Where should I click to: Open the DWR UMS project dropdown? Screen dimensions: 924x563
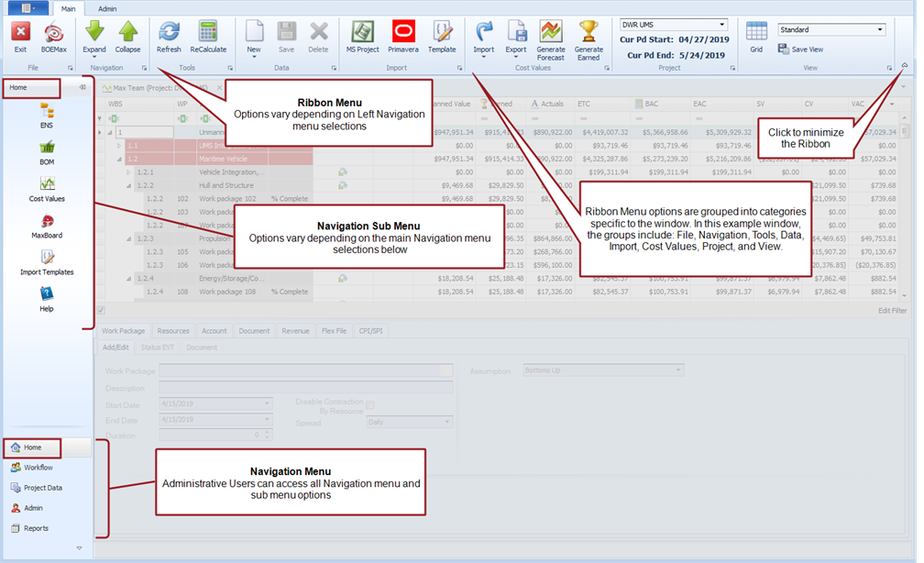[x=673, y=25]
